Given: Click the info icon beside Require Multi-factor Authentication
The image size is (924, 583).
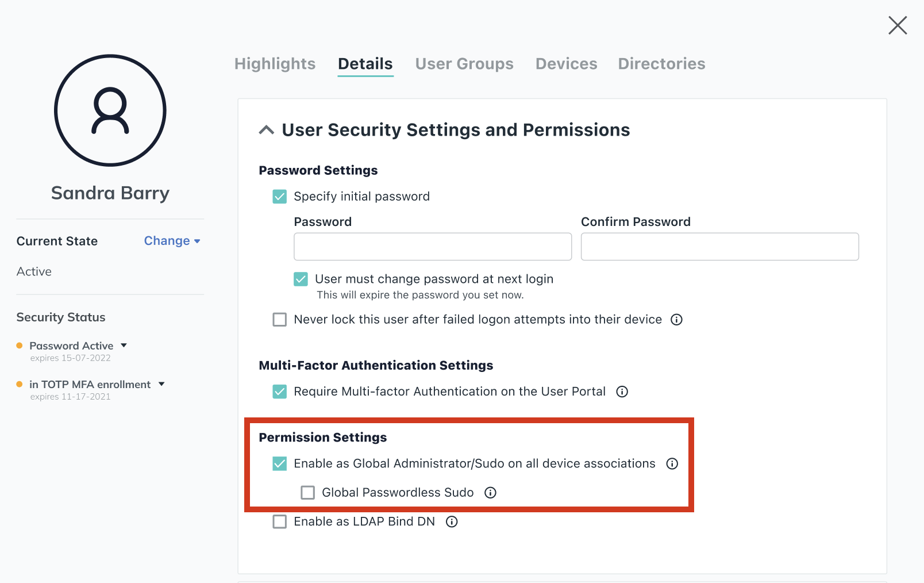Looking at the screenshot, I should 622,392.
